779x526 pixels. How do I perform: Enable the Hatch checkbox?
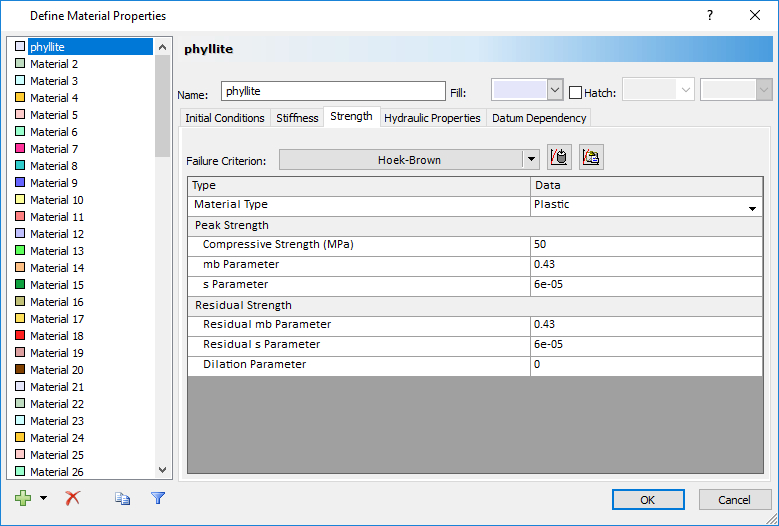575,93
